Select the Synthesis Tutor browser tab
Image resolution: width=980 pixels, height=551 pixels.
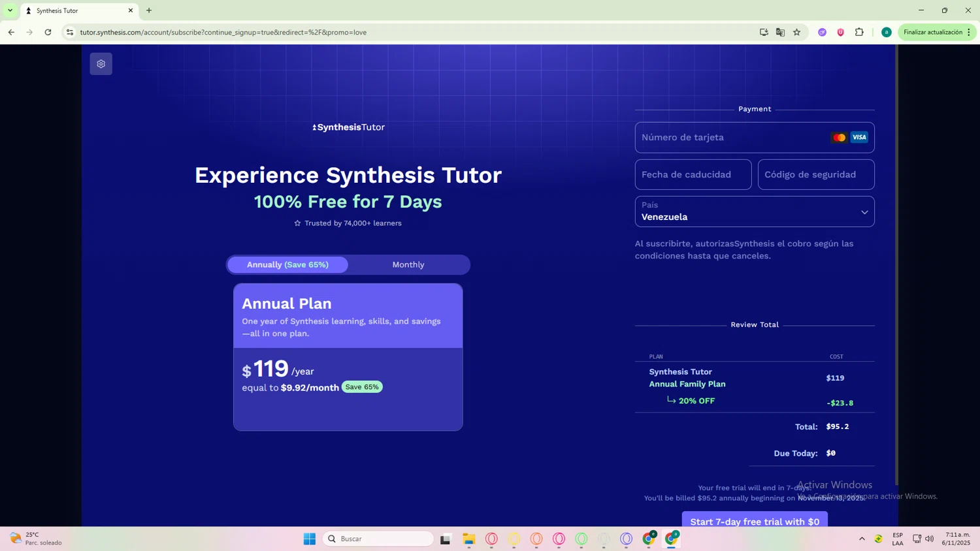[x=79, y=10]
